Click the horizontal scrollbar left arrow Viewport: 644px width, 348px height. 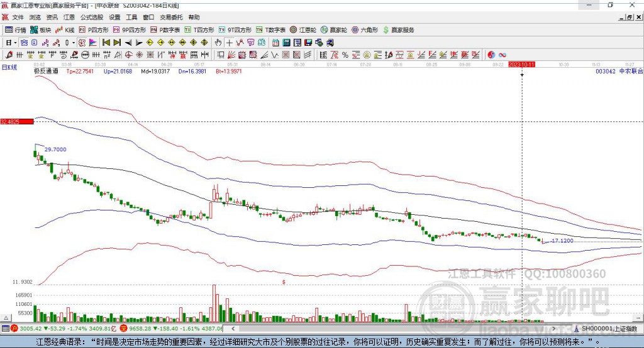pyautogui.click(x=233, y=329)
